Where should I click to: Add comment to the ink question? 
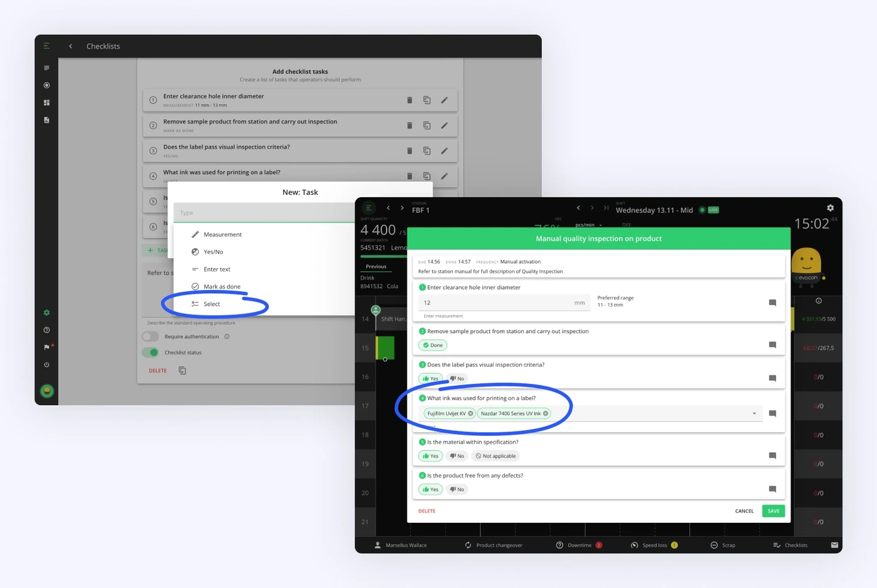coord(772,414)
